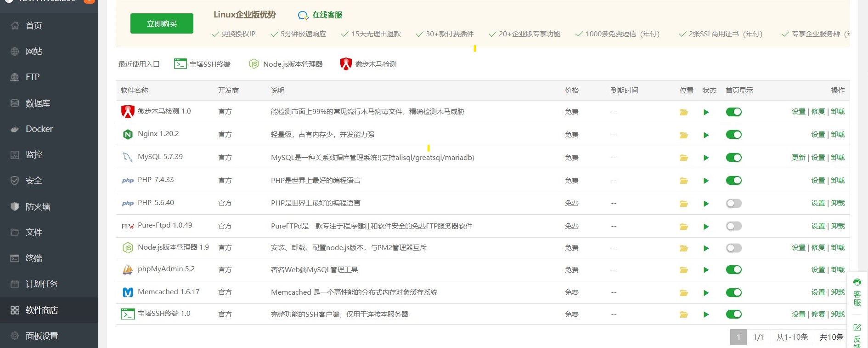Open folder location for 微步木马检测 1.0

point(684,112)
